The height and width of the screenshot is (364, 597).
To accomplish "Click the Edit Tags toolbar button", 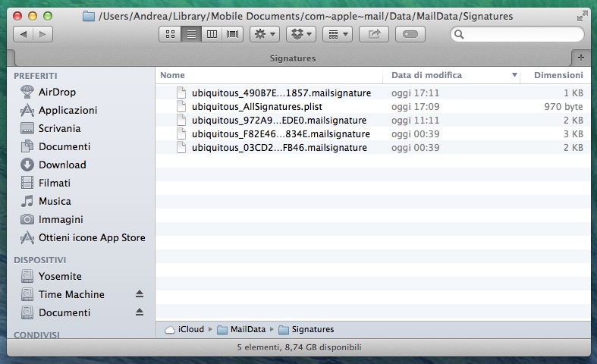I will coord(410,34).
